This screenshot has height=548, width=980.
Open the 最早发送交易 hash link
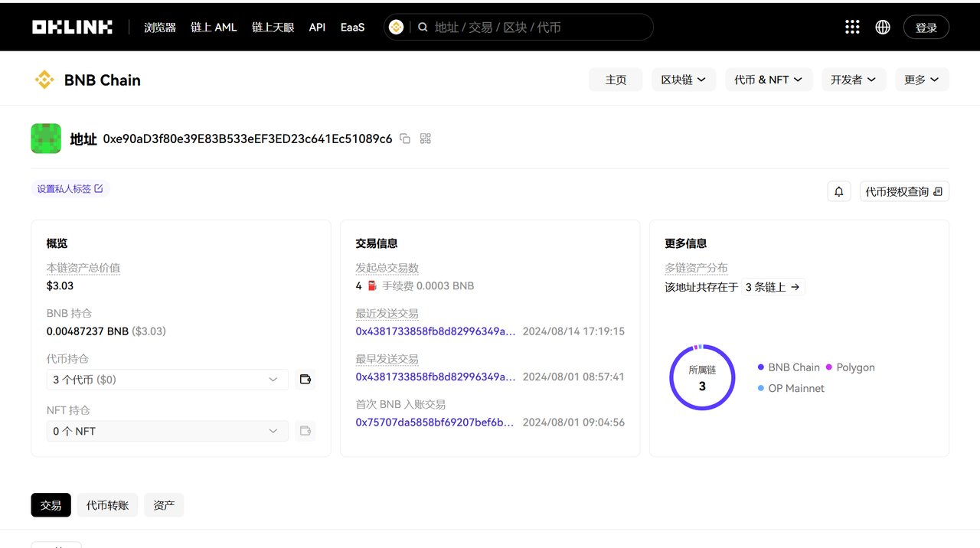436,377
